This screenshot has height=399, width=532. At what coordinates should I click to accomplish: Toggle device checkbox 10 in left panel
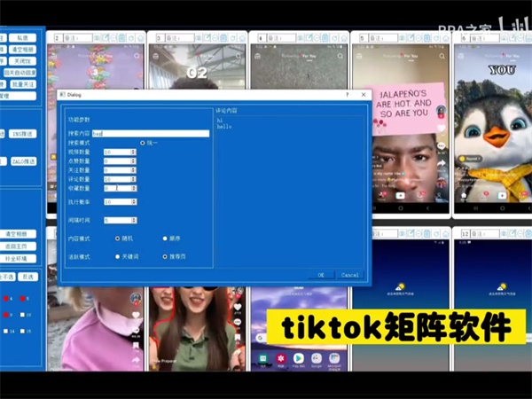22,315
